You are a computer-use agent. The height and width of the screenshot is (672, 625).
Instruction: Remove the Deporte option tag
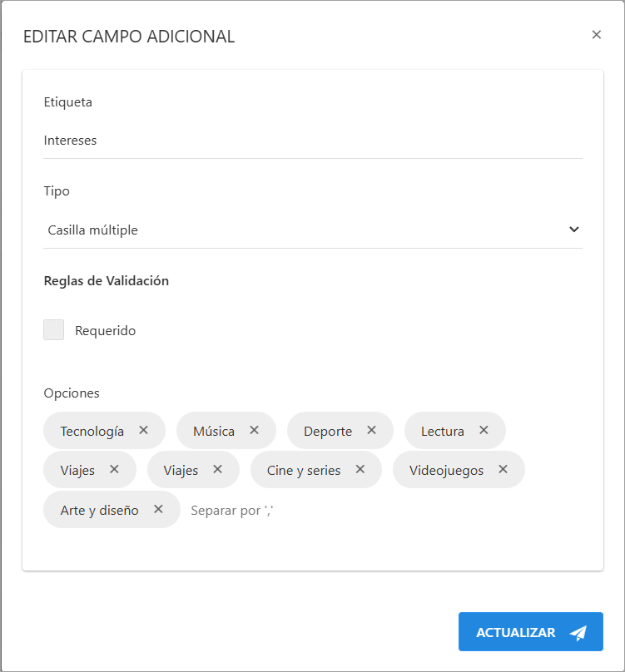pos(371,430)
